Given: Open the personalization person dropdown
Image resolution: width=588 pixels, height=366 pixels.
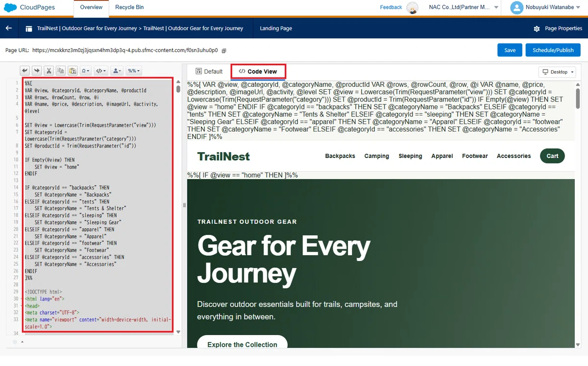Looking at the screenshot, I should pyautogui.click(x=117, y=71).
